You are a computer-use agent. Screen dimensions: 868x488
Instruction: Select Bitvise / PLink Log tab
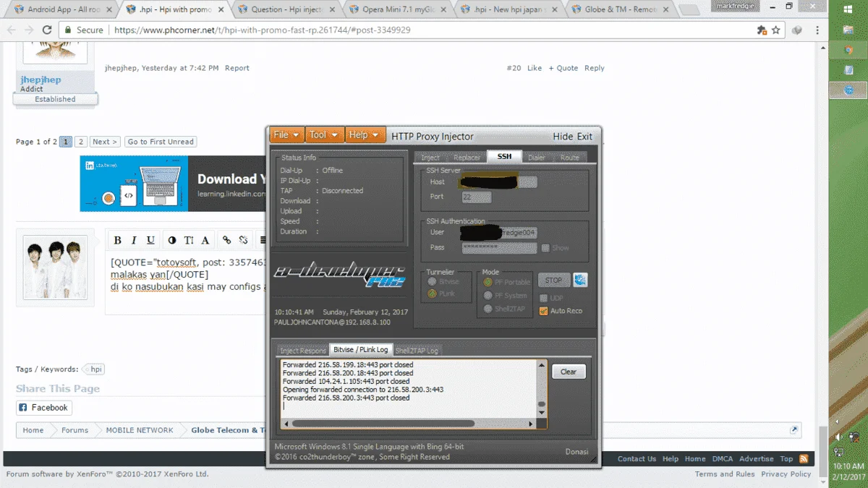(x=360, y=349)
